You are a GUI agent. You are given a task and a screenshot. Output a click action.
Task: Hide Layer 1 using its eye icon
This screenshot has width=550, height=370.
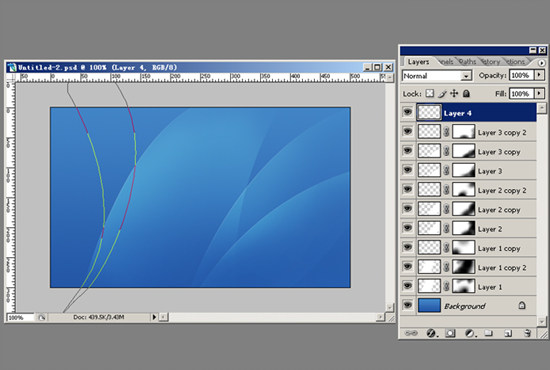point(408,285)
